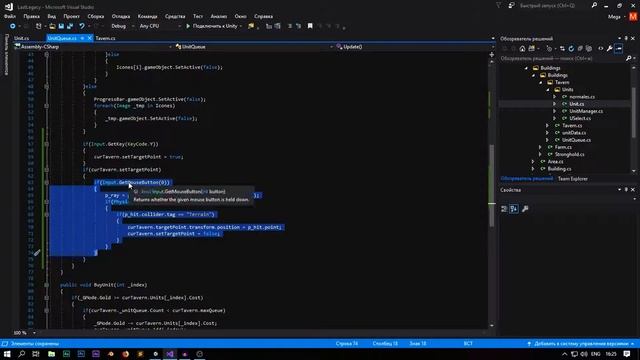The width and height of the screenshot is (640, 360).
Task: Open the Вид menu
Action: click(x=52, y=16)
